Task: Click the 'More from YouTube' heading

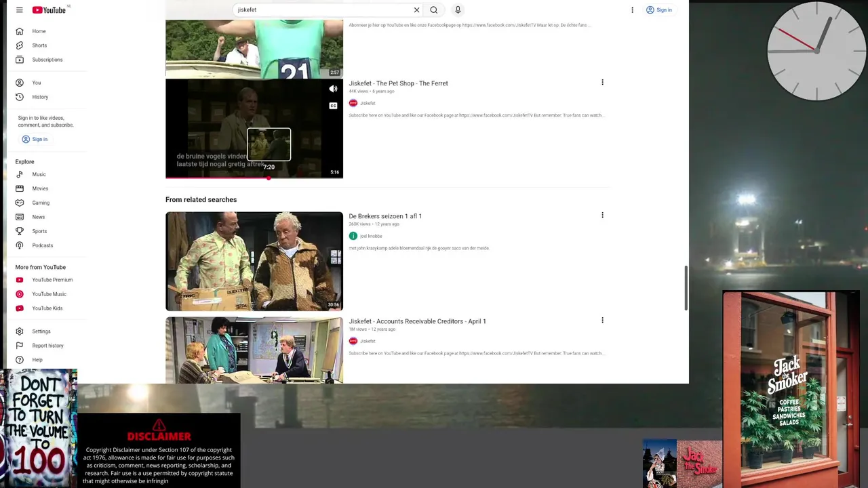Action: click(41, 267)
